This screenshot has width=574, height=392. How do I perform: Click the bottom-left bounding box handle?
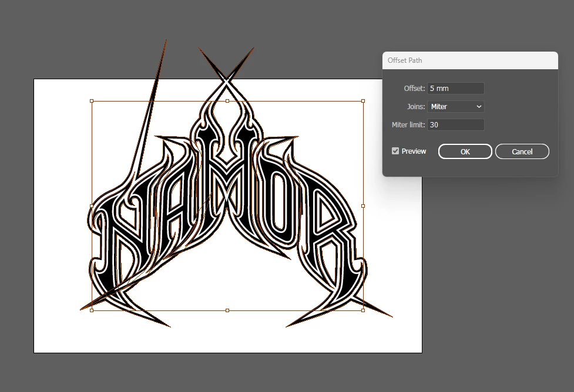pos(92,310)
